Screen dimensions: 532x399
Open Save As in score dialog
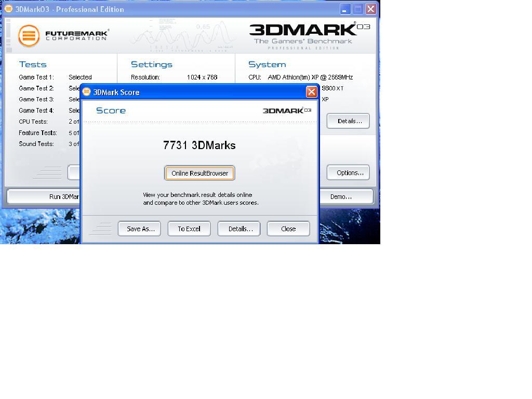(x=139, y=229)
